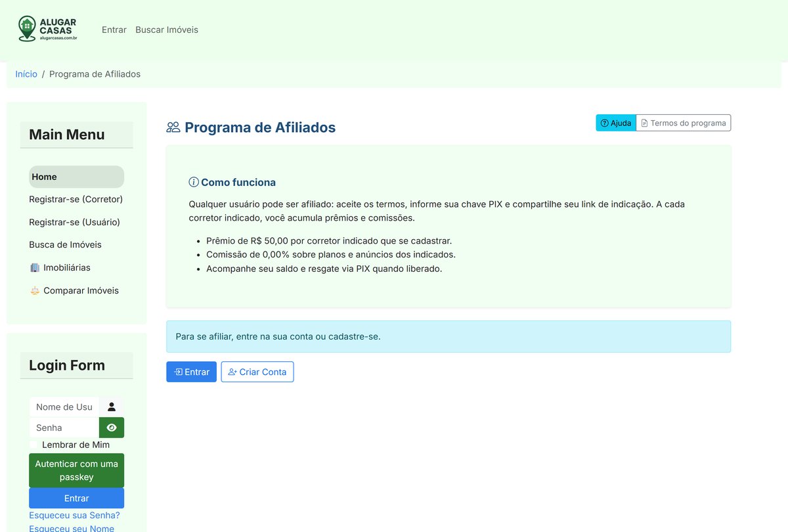This screenshot has width=788, height=532.
Task: Click the Alugar Casas logo
Action: 49,30
